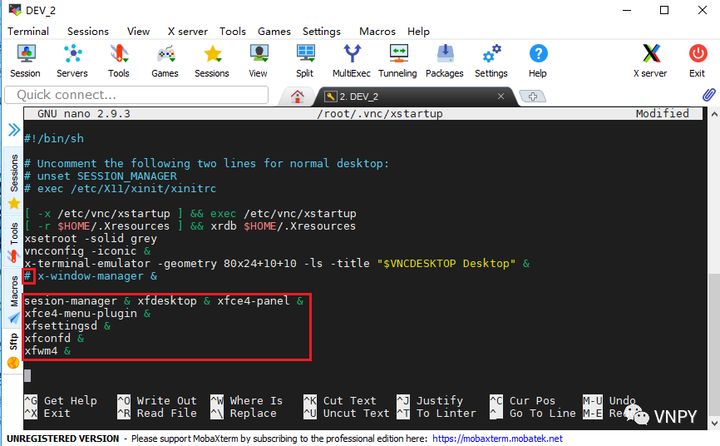This screenshot has height=446, width=720.
Task: Click the '# x-window-manager &' line
Action: pyautogui.click(x=90, y=276)
